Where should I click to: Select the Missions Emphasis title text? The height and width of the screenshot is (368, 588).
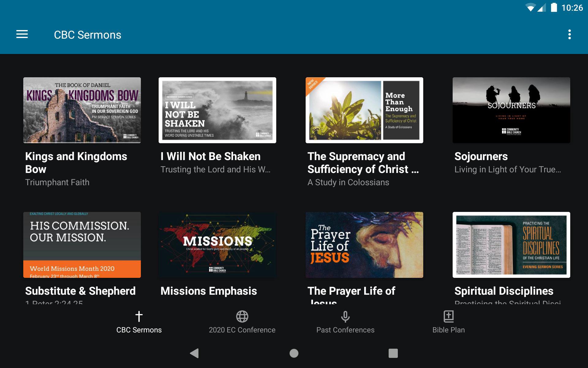pyautogui.click(x=209, y=291)
